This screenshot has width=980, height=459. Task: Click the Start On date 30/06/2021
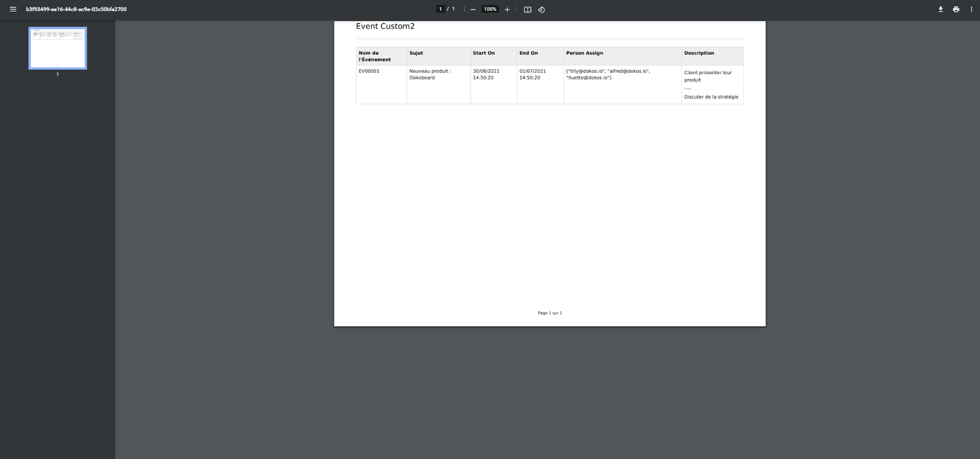[486, 71]
